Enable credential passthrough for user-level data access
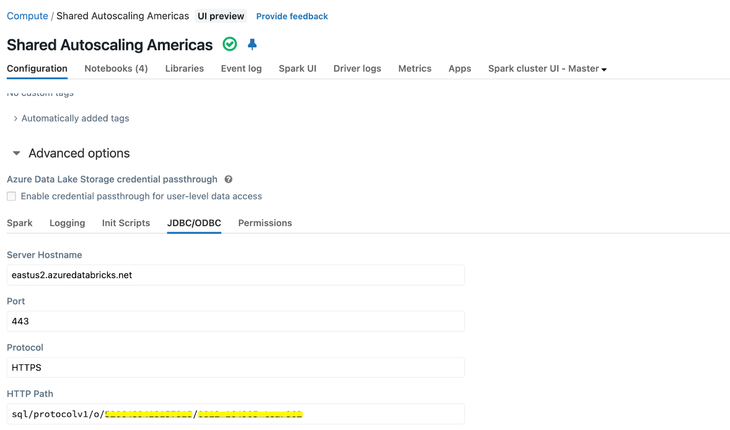Image resolution: width=730 pixels, height=430 pixels. coord(12,197)
